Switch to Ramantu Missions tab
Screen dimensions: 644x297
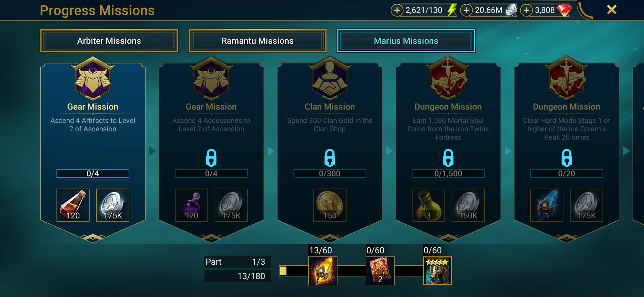click(258, 41)
